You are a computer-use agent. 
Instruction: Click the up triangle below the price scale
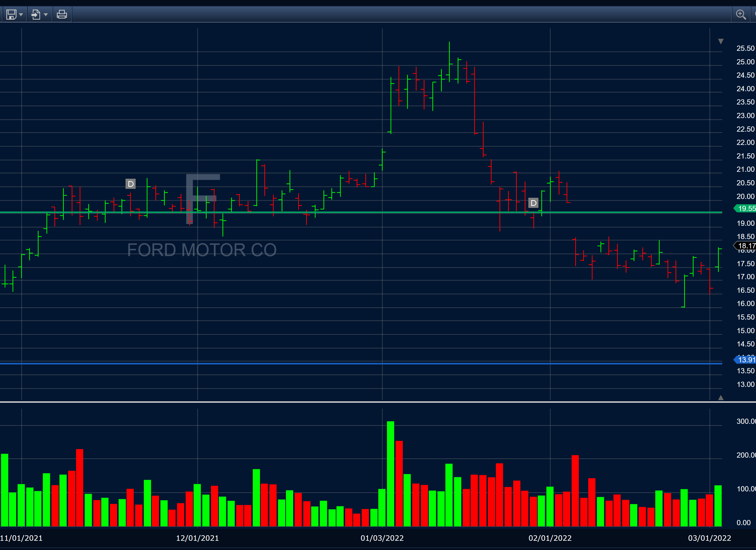point(721,398)
